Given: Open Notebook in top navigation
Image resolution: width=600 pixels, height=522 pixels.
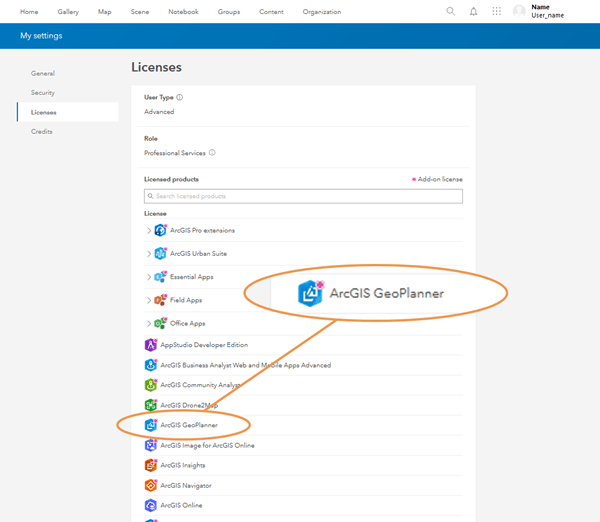Looking at the screenshot, I should point(183,12).
